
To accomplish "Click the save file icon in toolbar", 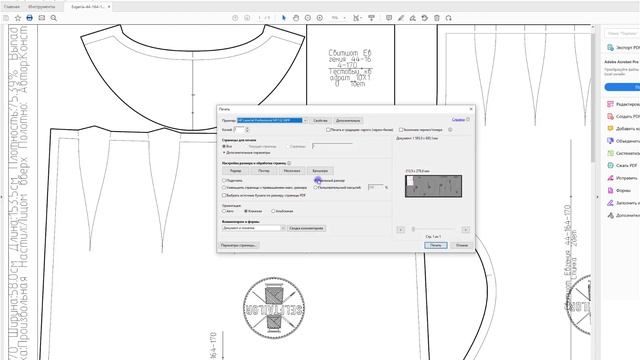I will pos(6,18).
